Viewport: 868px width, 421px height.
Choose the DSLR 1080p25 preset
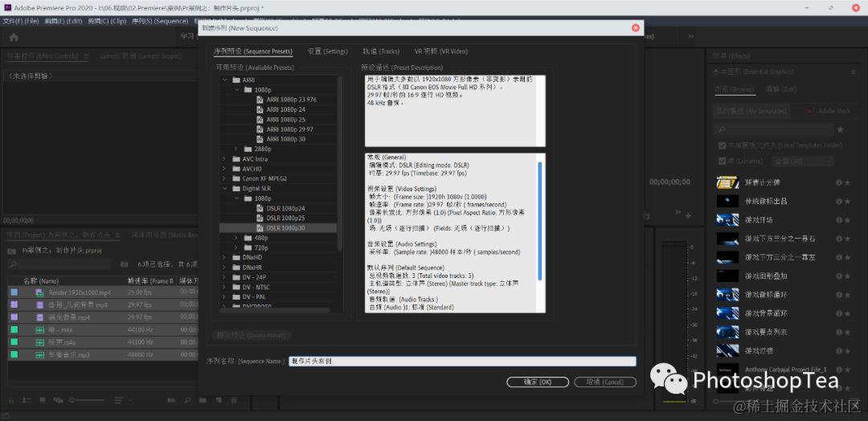pos(285,218)
